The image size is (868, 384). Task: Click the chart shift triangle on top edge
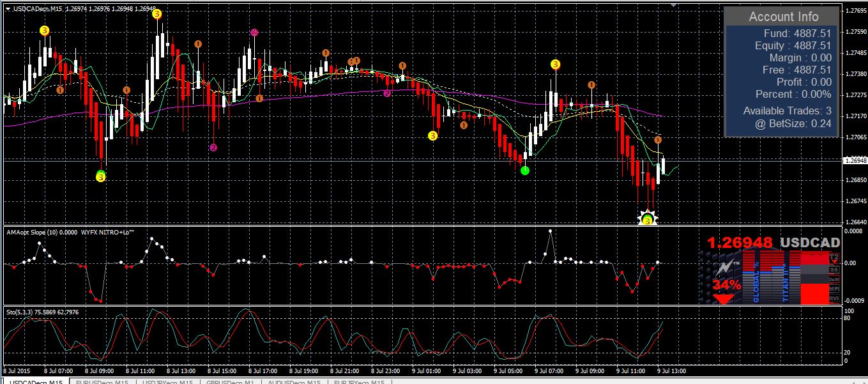(673, 5)
